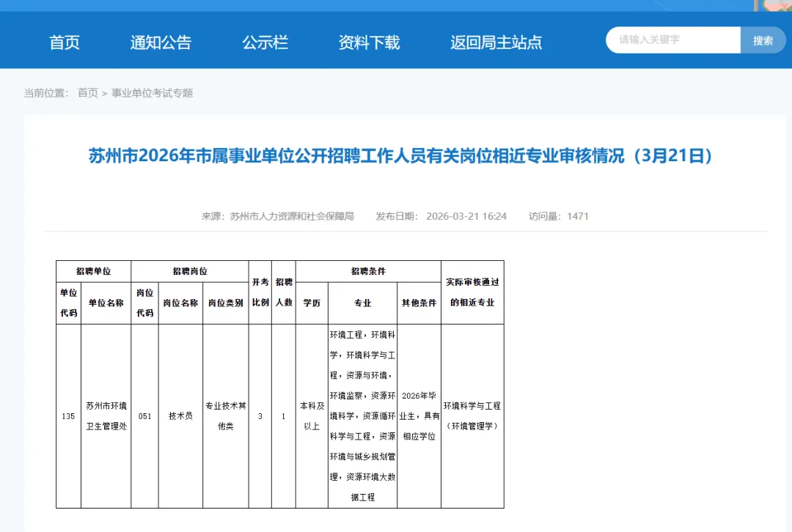Click the 开考比例 column header
The width and height of the screenshot is (792, 532).
[260, 292]
